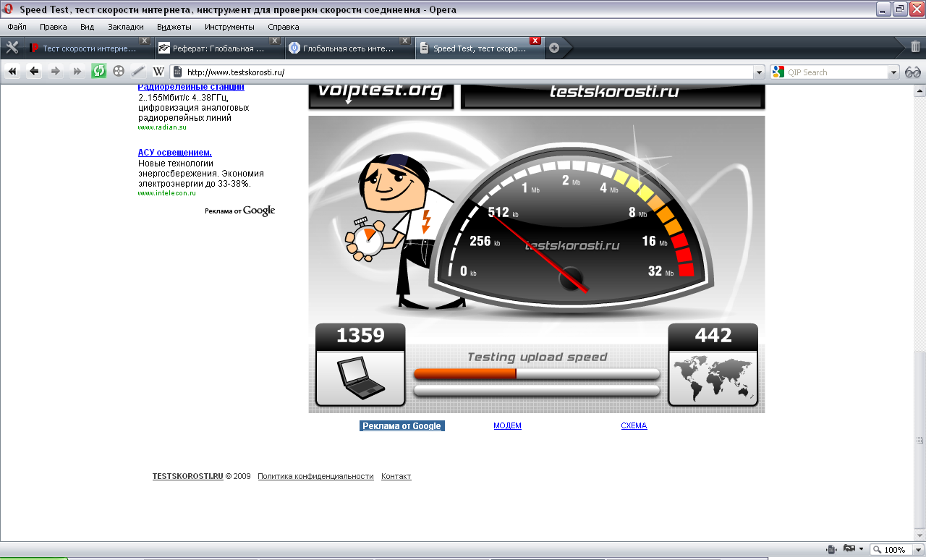Click in the address bar URL field
This screenshot has width=926, height=560.
coord(468,72)
